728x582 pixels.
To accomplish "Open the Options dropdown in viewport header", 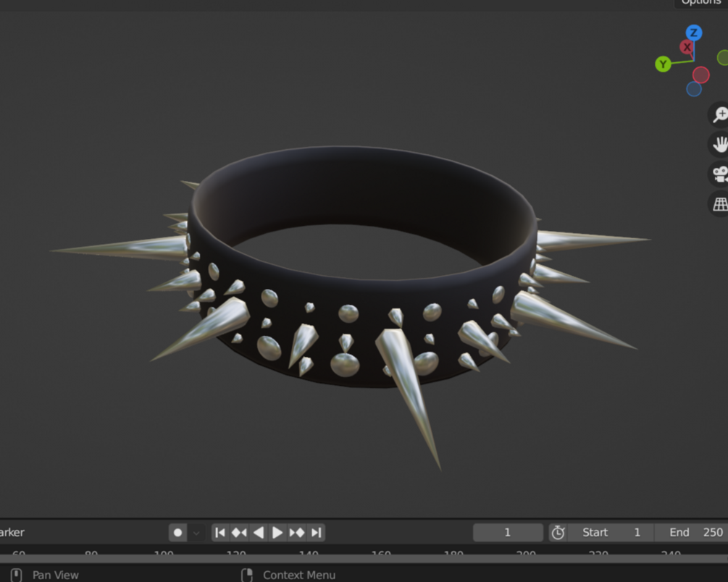I will (x=701, y=3).
